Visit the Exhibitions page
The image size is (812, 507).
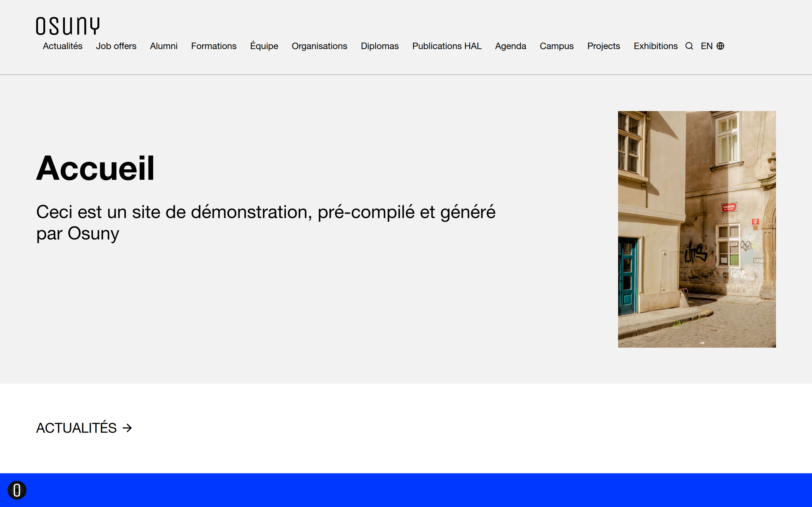coord(655,46)
